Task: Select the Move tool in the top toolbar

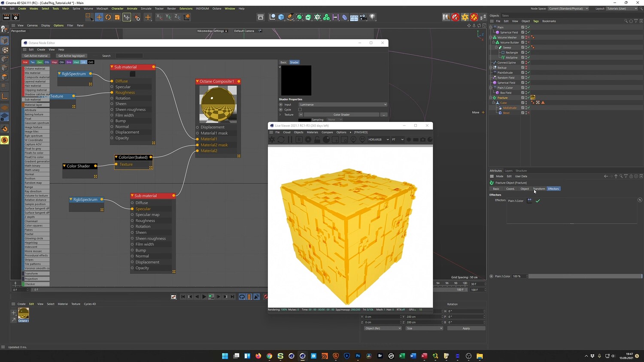Action: [99, 17]
